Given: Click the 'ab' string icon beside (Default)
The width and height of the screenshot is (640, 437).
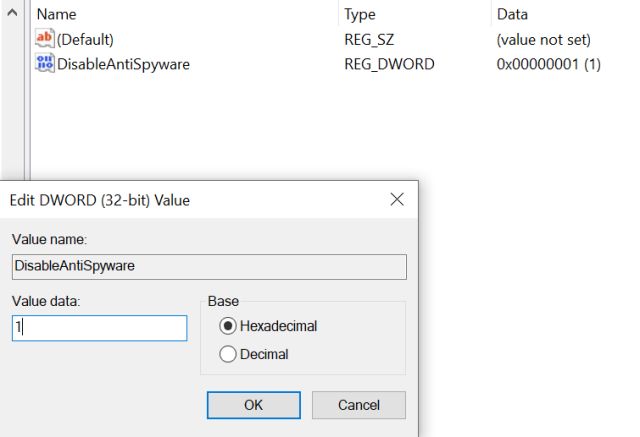Looking at the screenshot, I should 44,40.
